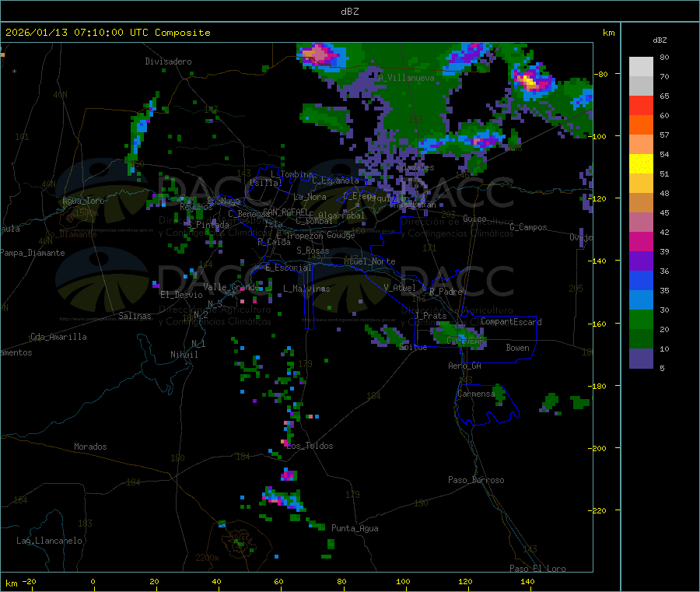Click the Cda_Amarilla map label
700x592 pixels.
58,337
